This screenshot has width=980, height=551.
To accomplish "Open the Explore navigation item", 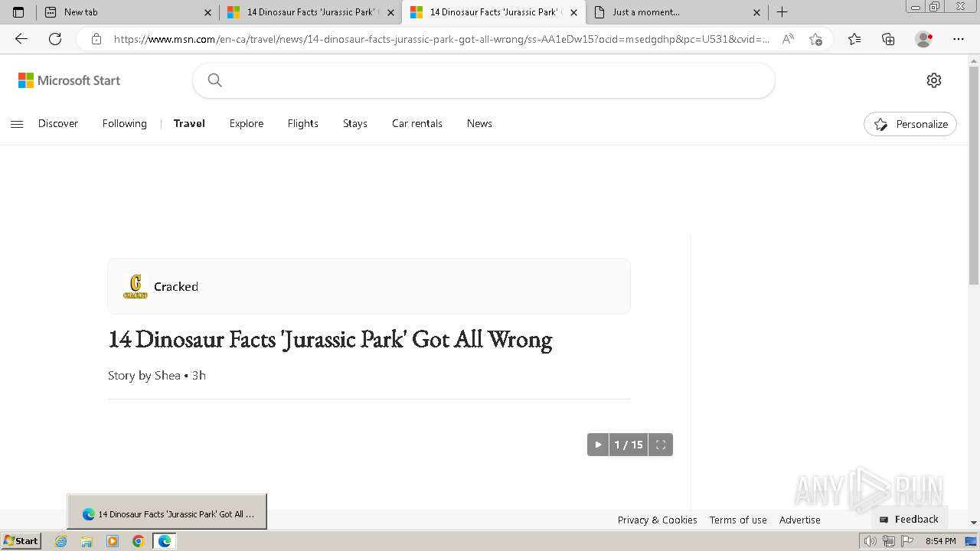I will [x=247, y=123].
